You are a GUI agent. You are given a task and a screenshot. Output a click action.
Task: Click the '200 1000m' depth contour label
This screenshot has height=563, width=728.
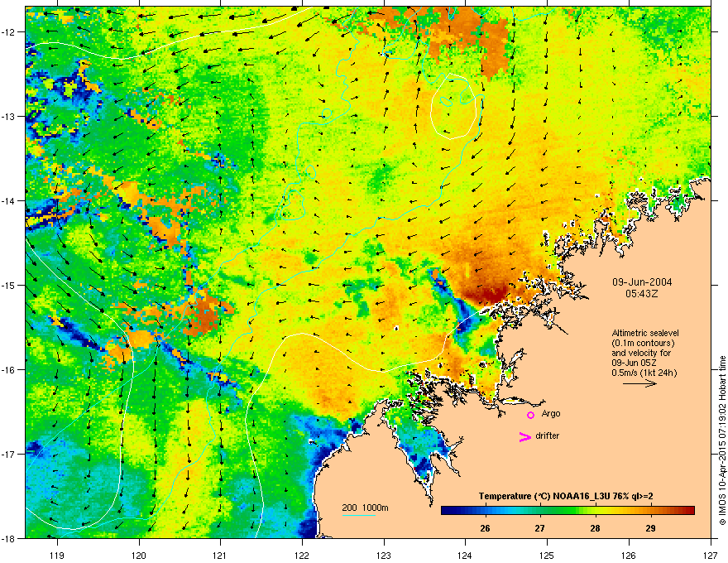coord(365,508)
